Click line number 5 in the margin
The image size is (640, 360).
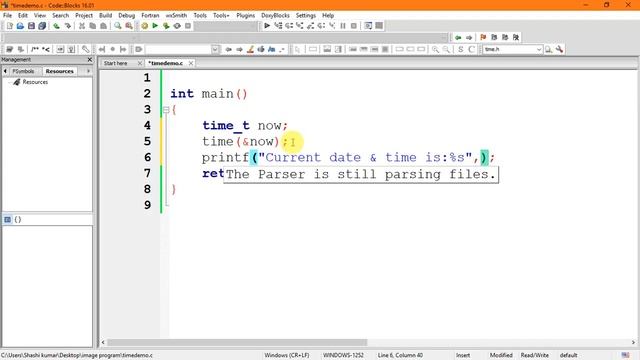coord(147,141)
